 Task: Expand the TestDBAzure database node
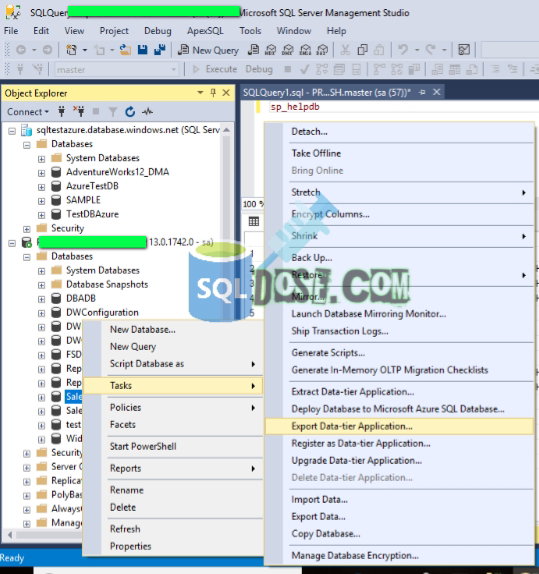click(41, 215)
